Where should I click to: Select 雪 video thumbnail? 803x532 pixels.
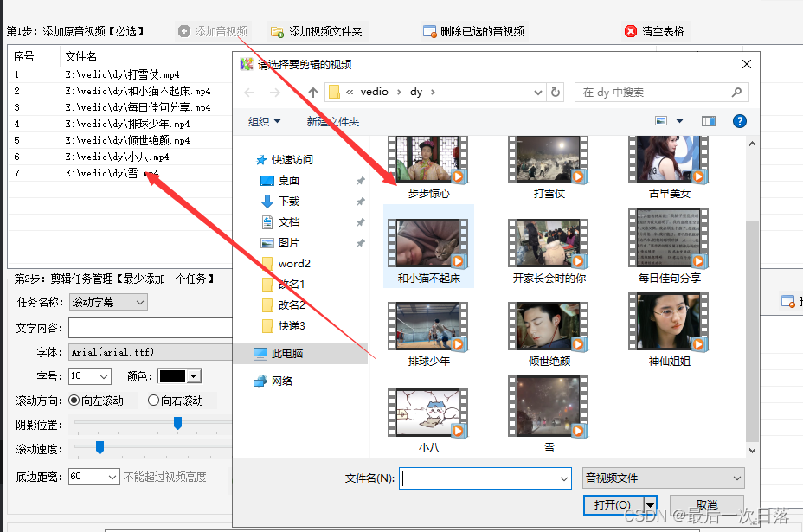point(549,414)
